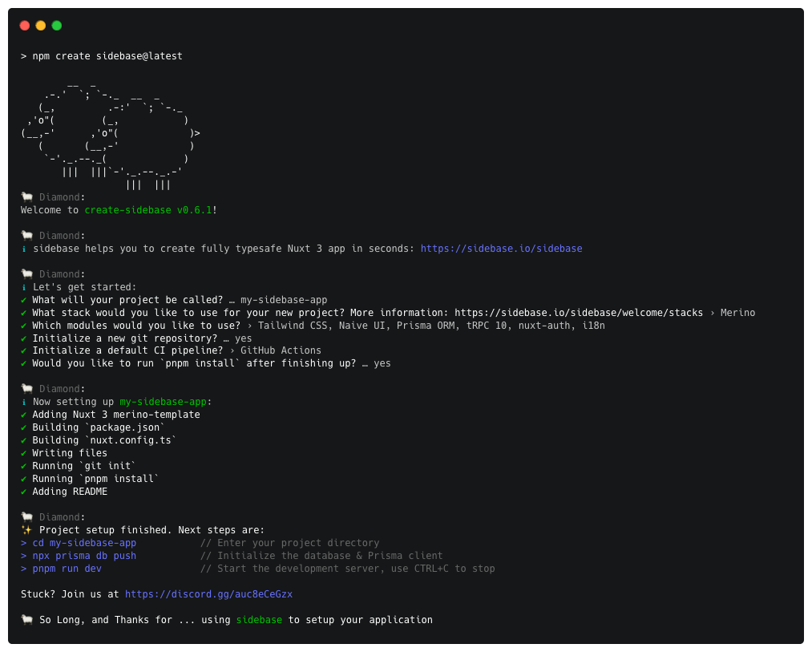Click the comment '// Enter your project directory'
The width and height of the screenshot is (812, 652).
pyautogui.click(x=290, y=543)
